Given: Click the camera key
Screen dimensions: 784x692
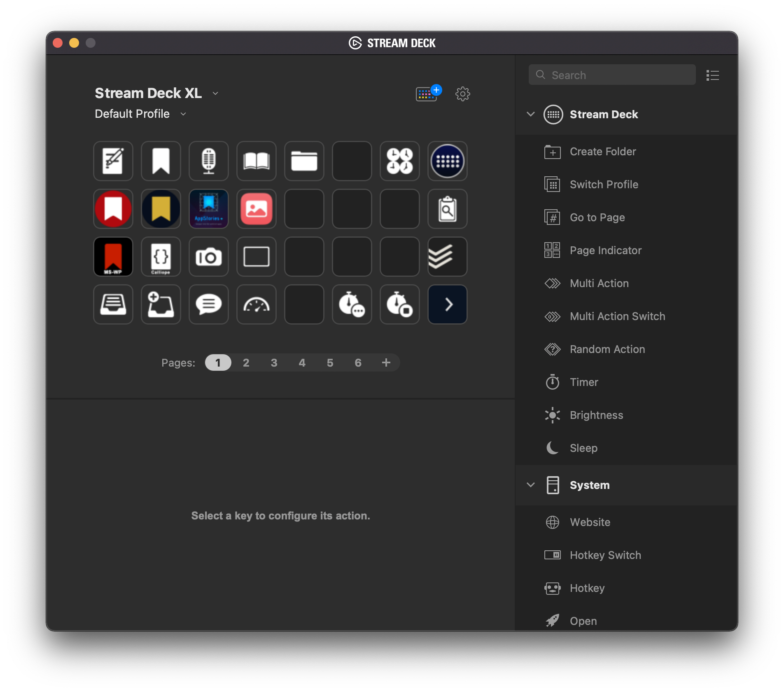Looking at the screenshot, I should 209,257.
